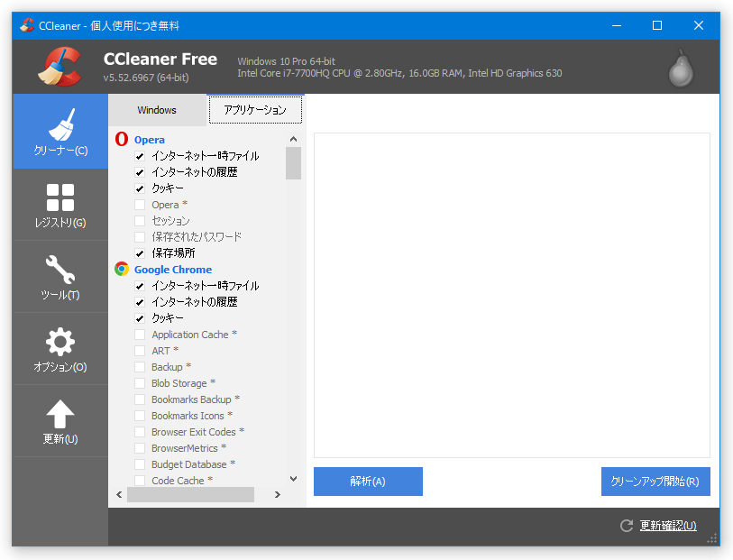Click the CCleaner title bar app icon
The width and height of the screenshot is (733, 560).
[x=27, y=25]
